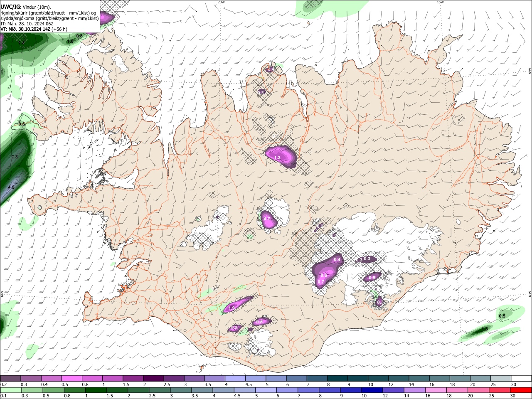Click the 1.3 value in southeast offshore rain
532x399 pixels.
point(485,329)
